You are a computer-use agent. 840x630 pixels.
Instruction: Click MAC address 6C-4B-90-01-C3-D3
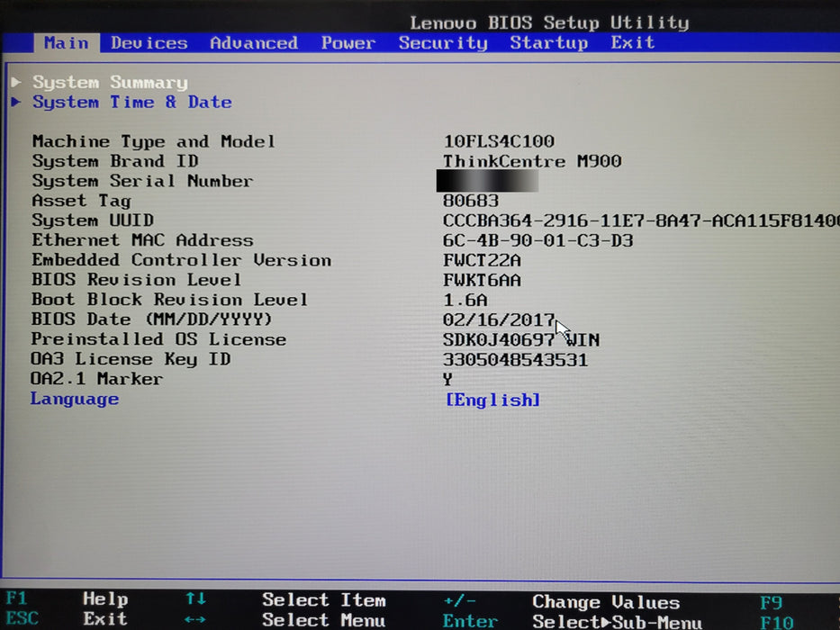[537, 240]
